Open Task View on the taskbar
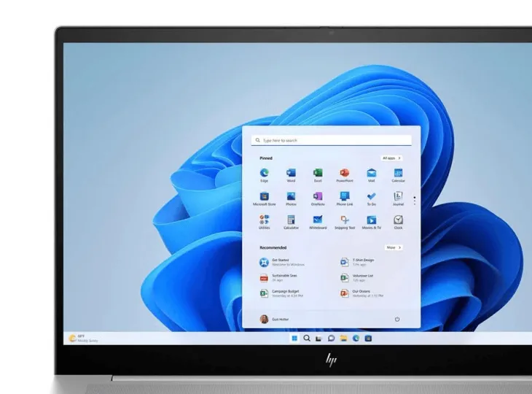The height and width of the screenshot is (394, 532). 318,339
